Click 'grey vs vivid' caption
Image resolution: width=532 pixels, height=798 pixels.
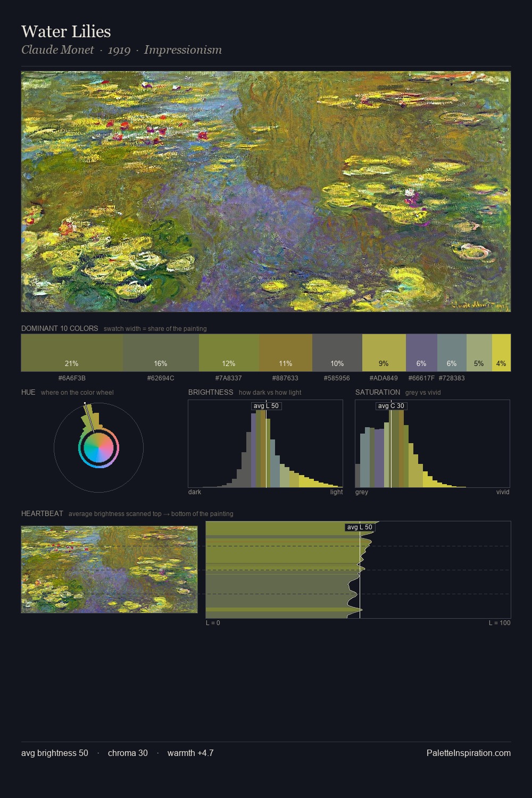[423, 393]
